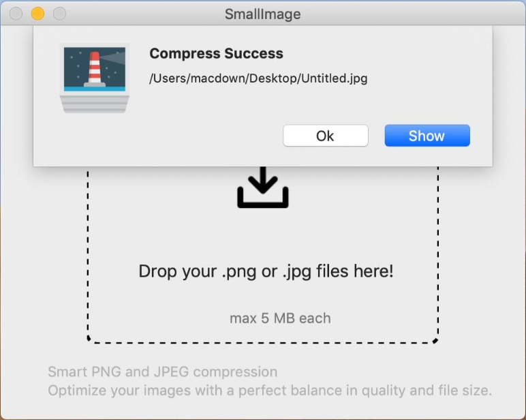Click the "Optimize your images" description line
Screen dimensions: 526x420
[x=270, y=391]
